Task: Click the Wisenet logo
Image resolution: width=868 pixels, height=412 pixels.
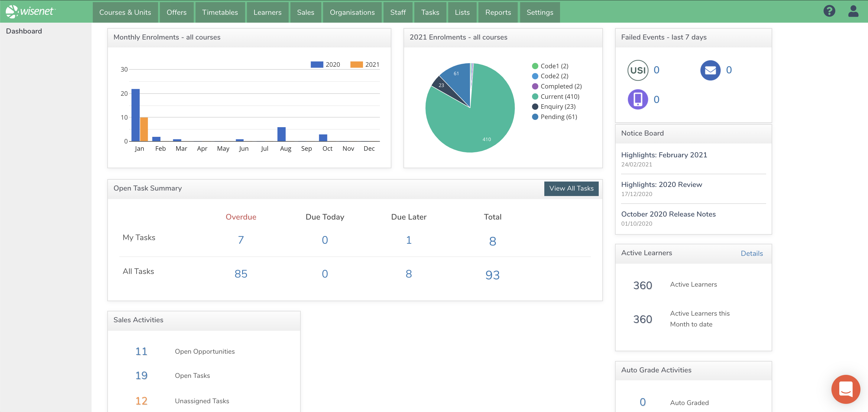Action: click(x=30, y=11)
